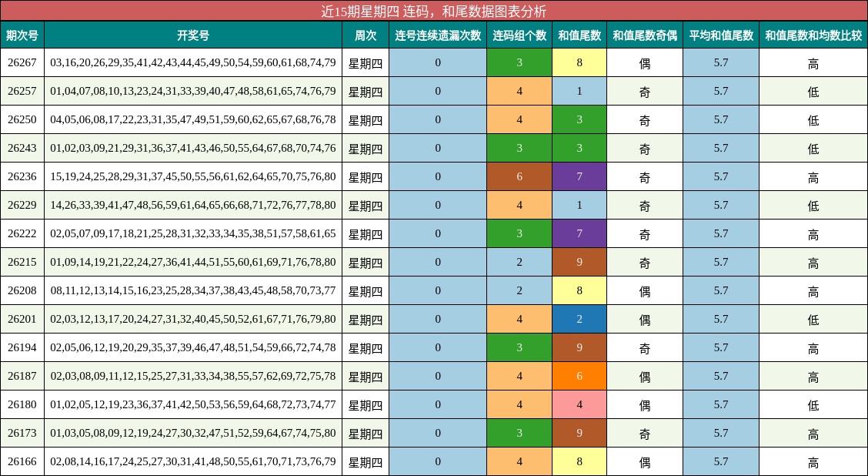This screenshot has width=868, height=476.
Task: Click 和值尾数 cell in row 26236
Action: [579, 177]
